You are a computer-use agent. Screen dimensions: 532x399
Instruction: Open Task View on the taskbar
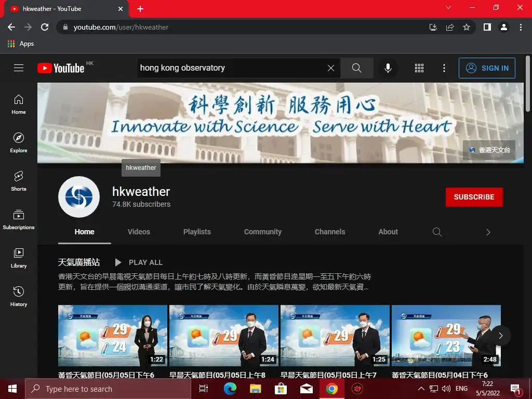(204, 389)
